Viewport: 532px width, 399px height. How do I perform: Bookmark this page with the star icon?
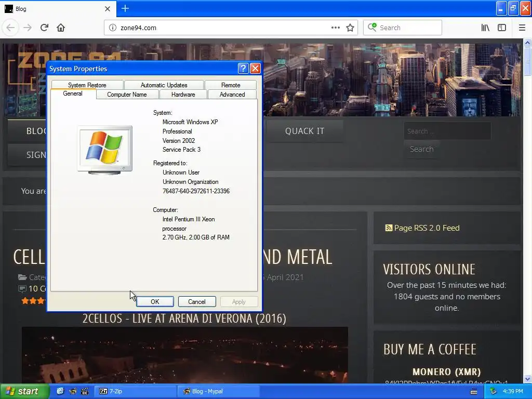click(350, 28)
